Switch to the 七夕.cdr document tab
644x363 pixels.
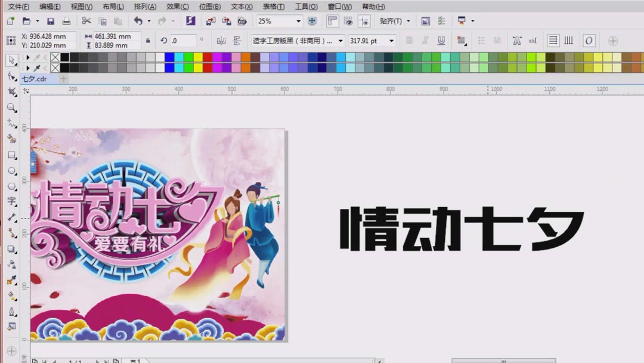click(x=34, y=78)
